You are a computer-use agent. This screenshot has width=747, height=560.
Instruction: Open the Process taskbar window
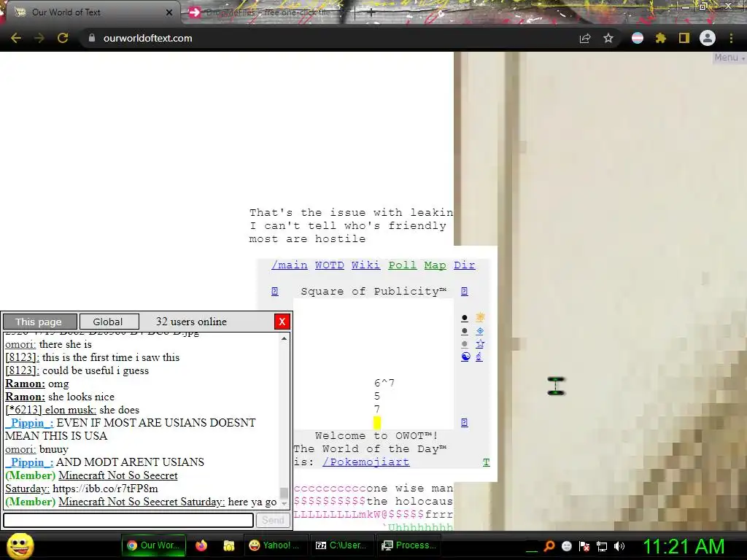409,545
